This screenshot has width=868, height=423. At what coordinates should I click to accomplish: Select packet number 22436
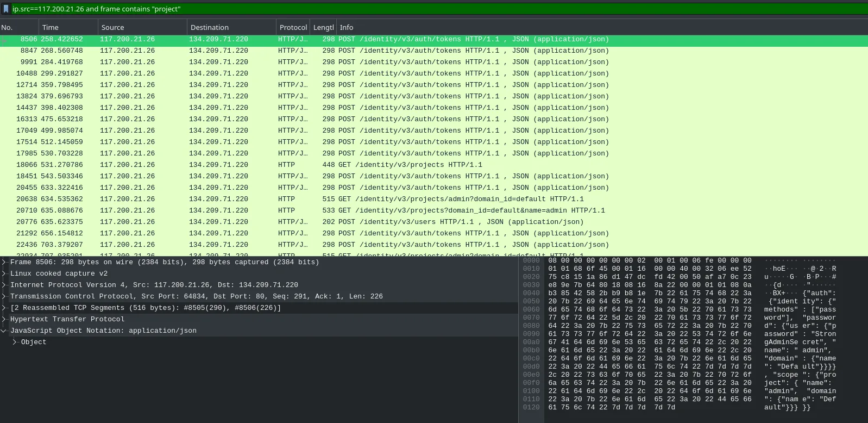click(x=434, y=245)
